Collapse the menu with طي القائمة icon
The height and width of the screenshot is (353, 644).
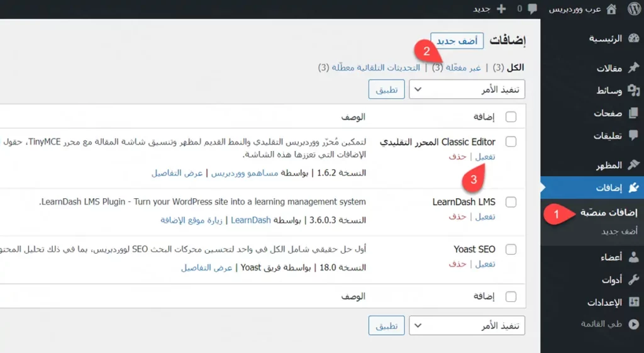[633, 324]
